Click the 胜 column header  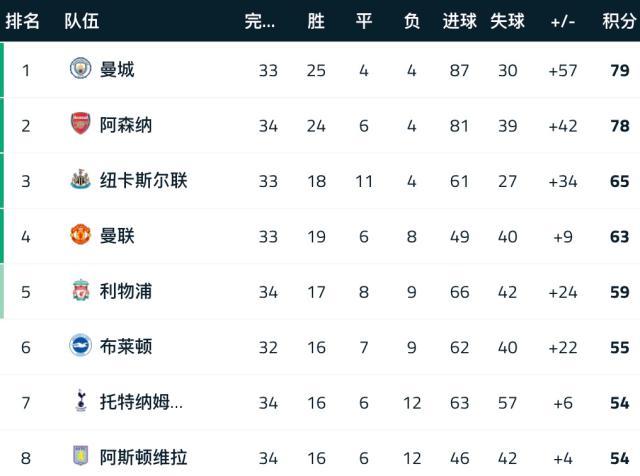(316, 21)
